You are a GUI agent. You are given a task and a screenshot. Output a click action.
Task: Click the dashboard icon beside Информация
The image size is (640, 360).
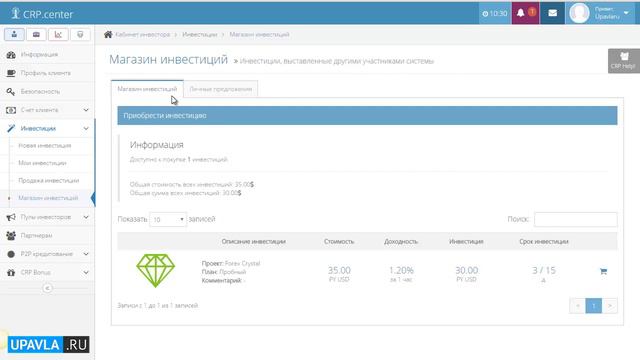click(x=11, y=54)
